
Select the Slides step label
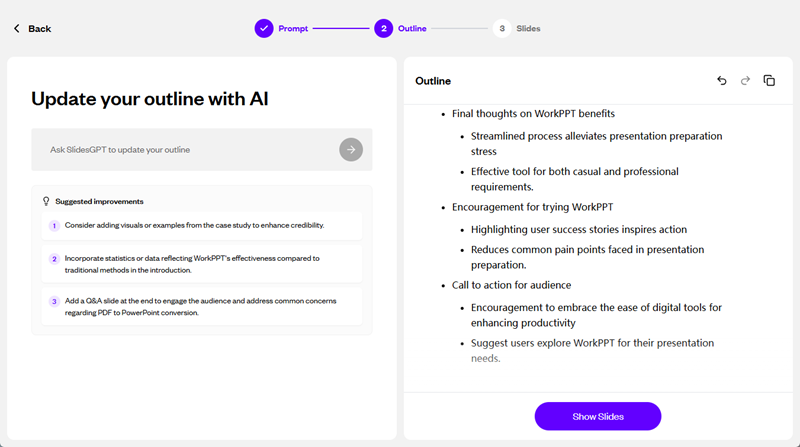pyautogui.click(x=528, y=29)
